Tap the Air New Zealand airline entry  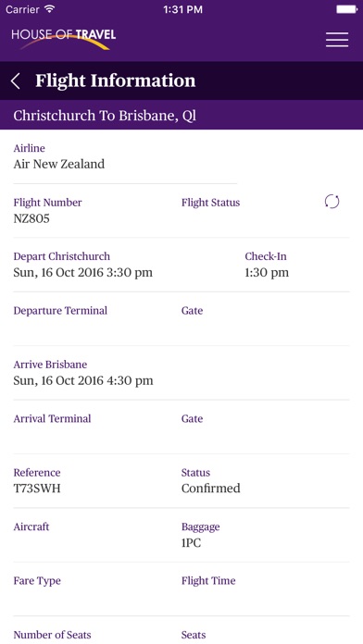(59, 164)
